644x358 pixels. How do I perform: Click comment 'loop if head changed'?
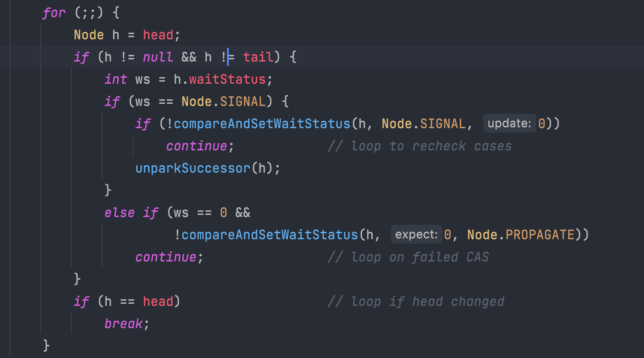[x=416, y=302]
